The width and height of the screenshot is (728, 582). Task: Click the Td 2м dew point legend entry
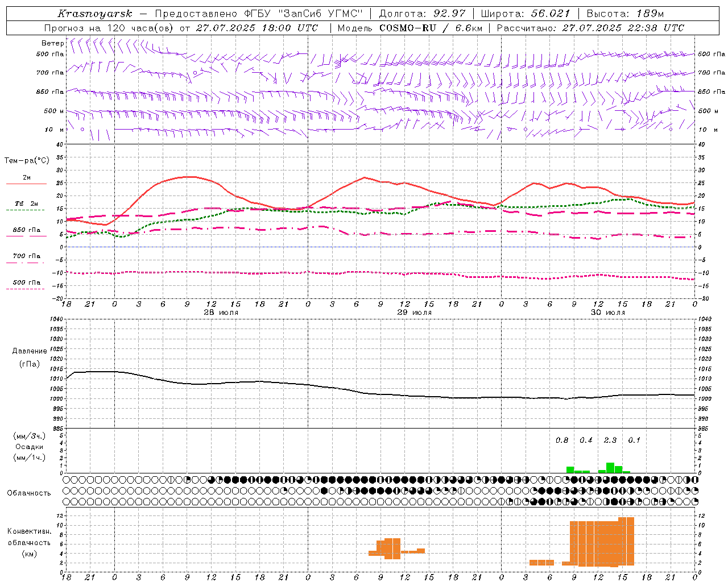(26, 203)
